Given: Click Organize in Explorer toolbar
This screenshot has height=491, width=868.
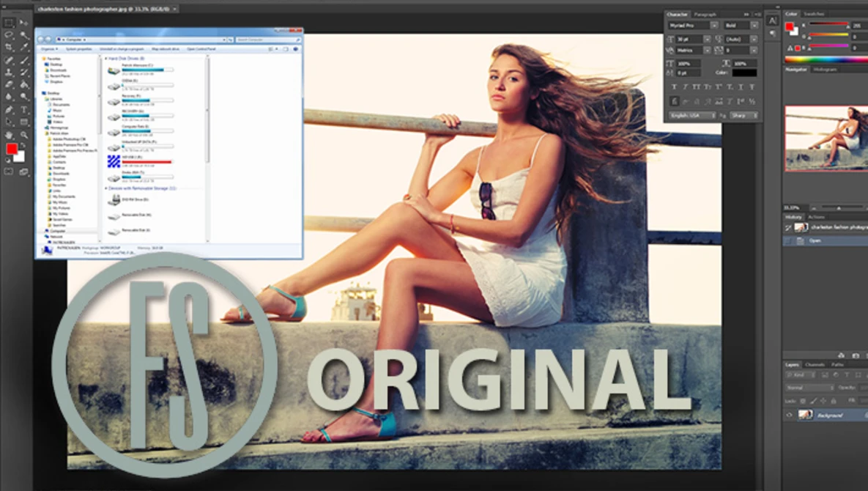Looking at the screenshot, I should point(49,49).
